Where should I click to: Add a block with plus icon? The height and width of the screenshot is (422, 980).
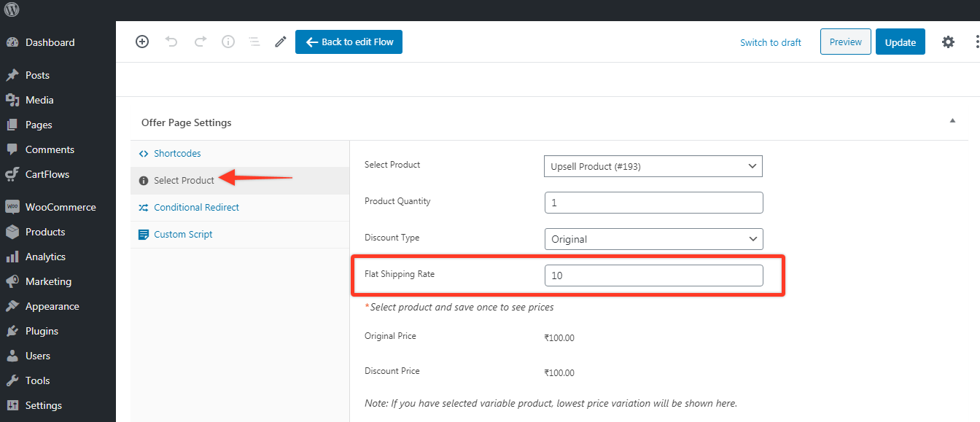pyautogui.click(x=142, y=42)
